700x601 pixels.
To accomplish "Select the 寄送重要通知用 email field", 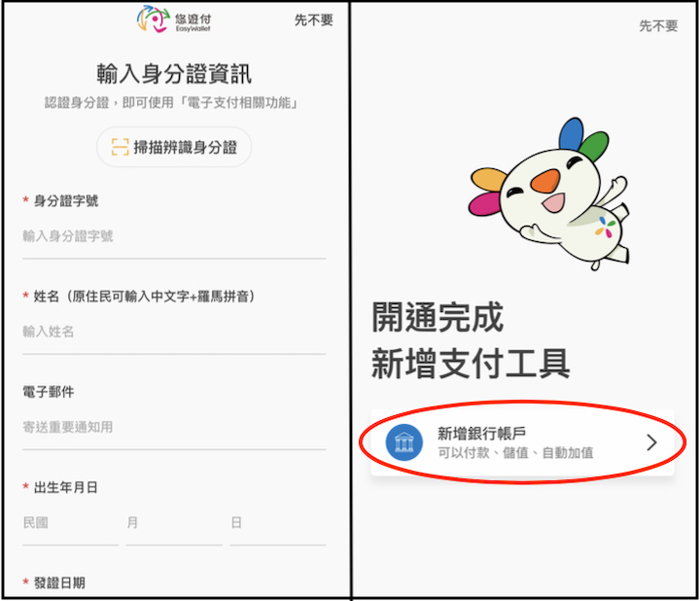I will pos(174,428).
